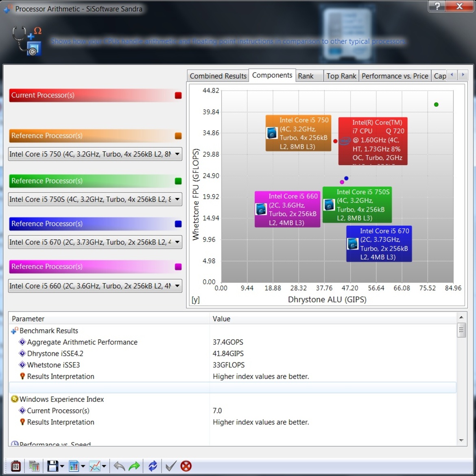This screenshot has width=476, height=476.
Task: Click the CPU icon in the blue i5 670 label
Action: click(x=352, y=244)
